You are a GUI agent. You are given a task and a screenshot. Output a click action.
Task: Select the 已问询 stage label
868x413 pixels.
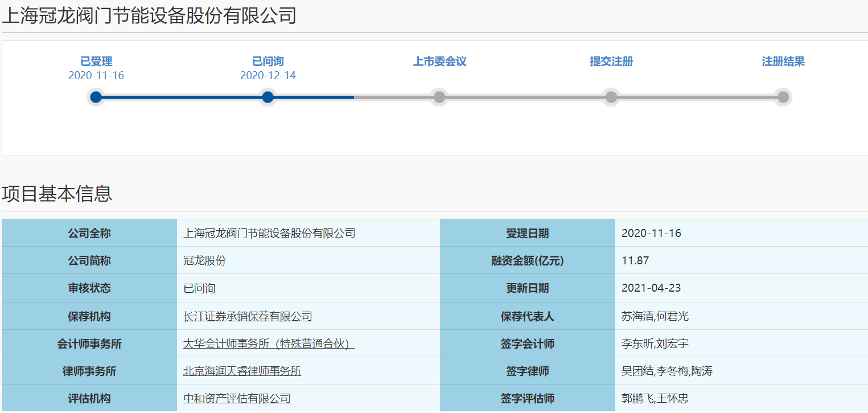point(268,62)
